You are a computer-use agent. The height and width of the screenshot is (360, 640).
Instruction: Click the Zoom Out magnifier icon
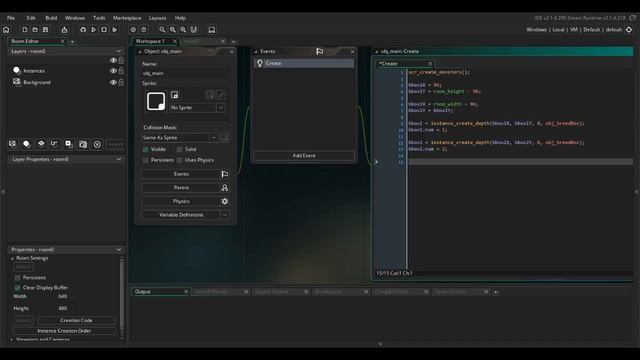[162, 30]
